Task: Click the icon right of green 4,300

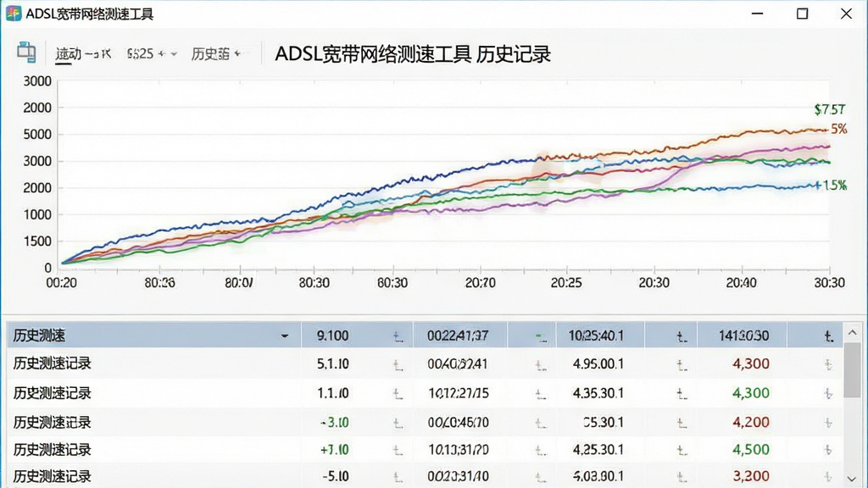Action: [828, 393]
